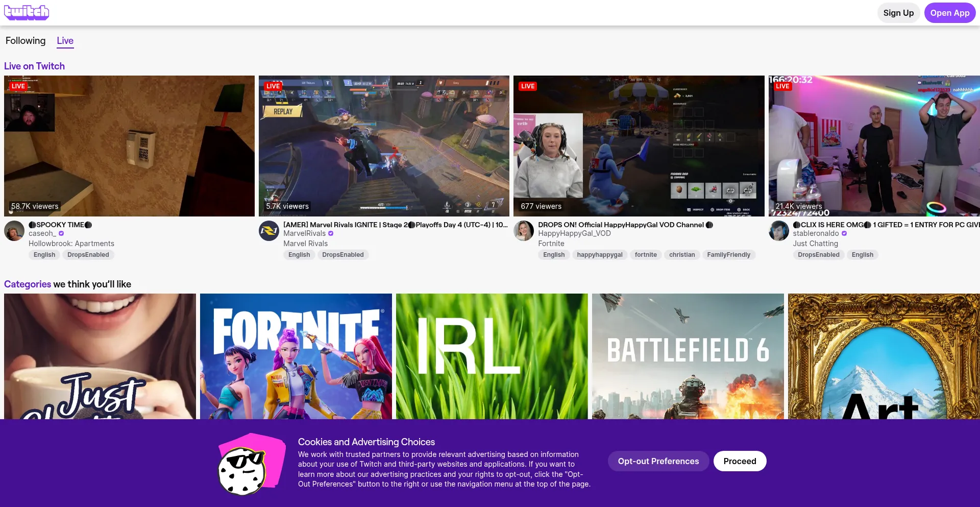Viewport: 980px width, 507px height.
Task: Click the Open App button
Action: [x=949, y=13]
